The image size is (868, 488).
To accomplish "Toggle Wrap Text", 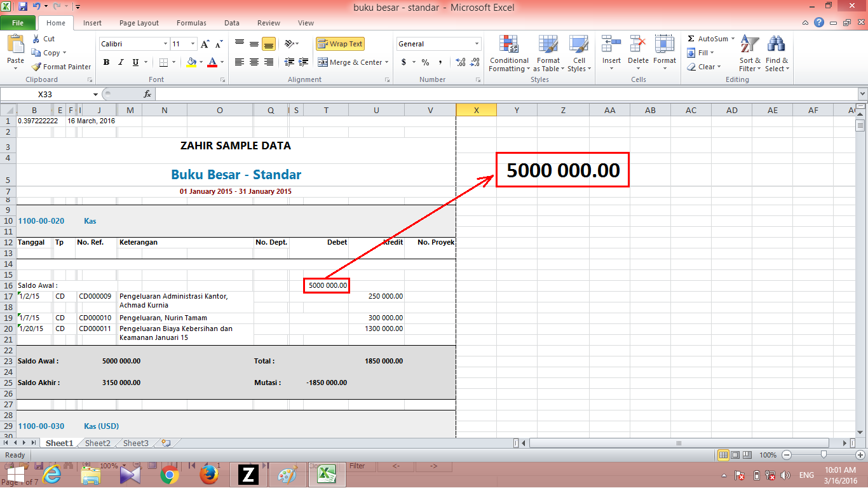I will [x=340, y=44].
